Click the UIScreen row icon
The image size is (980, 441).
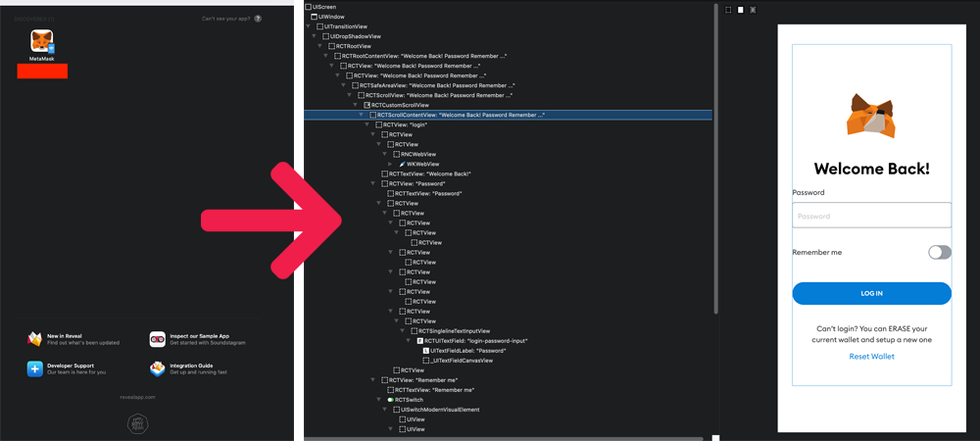point(308,6)
